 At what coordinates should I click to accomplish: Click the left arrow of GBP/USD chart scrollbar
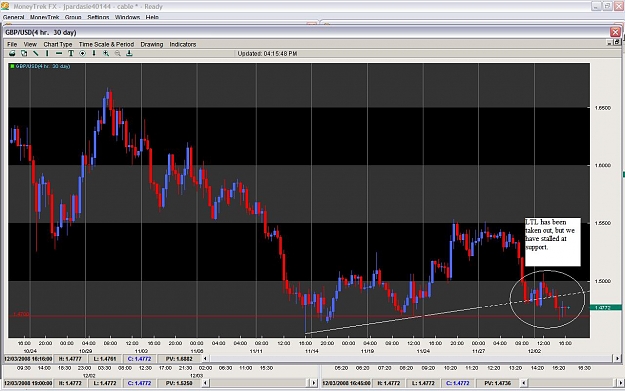pyautogui.click(x=205, y=359)
